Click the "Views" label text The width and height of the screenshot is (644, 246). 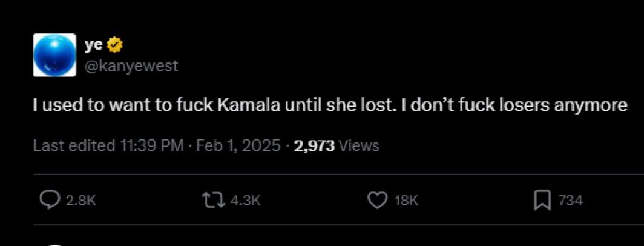pyautogui.click(x=359, y=146)
